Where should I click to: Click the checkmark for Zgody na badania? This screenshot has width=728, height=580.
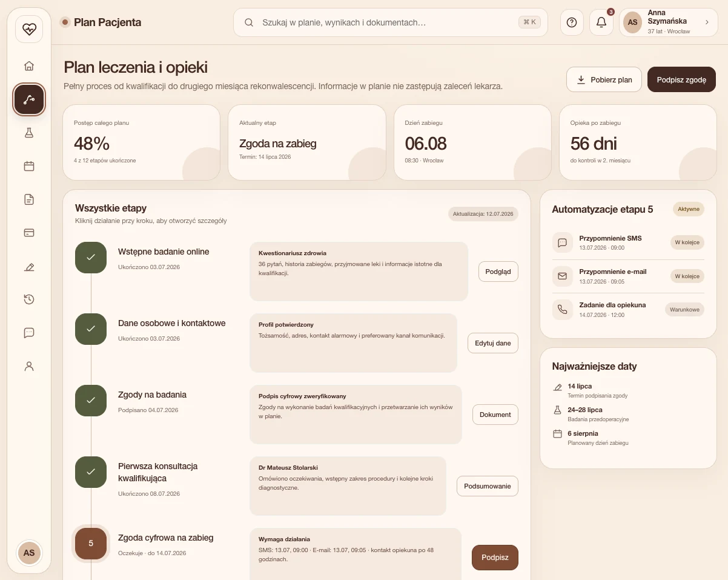91,400
